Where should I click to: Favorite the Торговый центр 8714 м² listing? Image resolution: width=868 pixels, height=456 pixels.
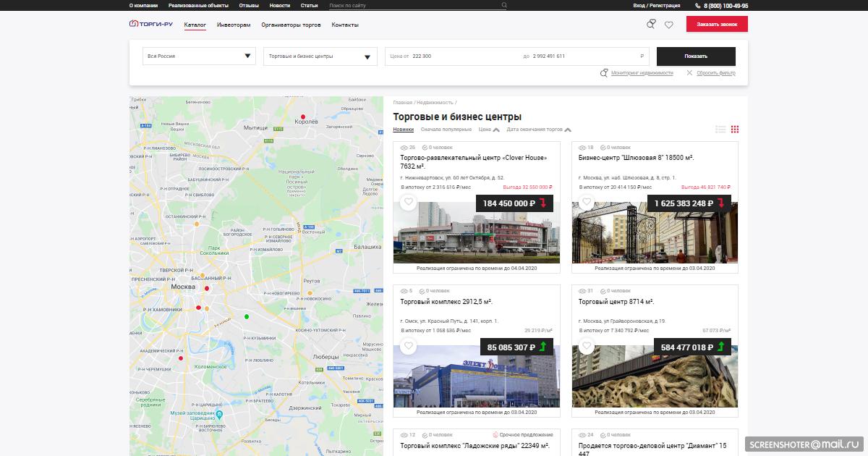(x=587, y=346)
